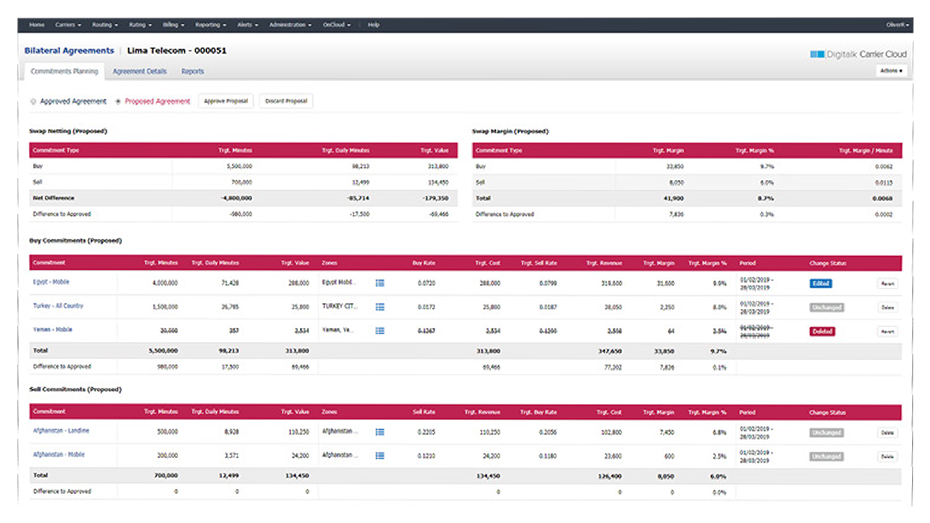The width and height of the screenshot is (930, 523).
Task: Click the Swap Netting Trgt. Minutes header
Action: (235, 151)
